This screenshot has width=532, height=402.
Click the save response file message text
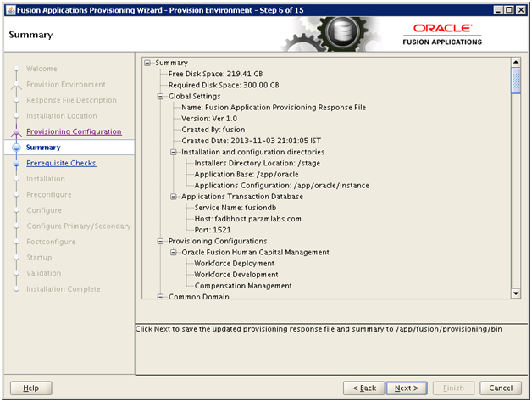pyautogui.click(x=319, y=329)
